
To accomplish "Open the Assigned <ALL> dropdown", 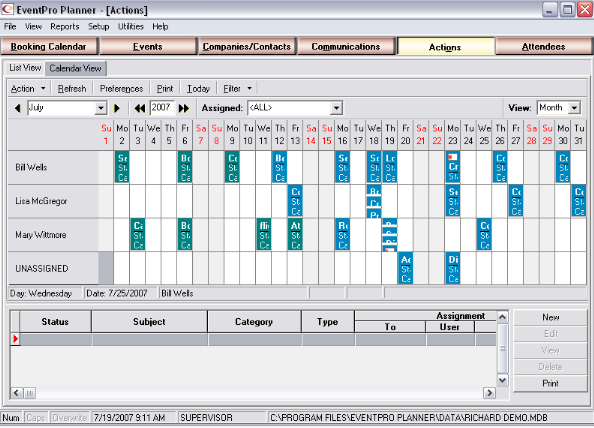I will [336, 108].
